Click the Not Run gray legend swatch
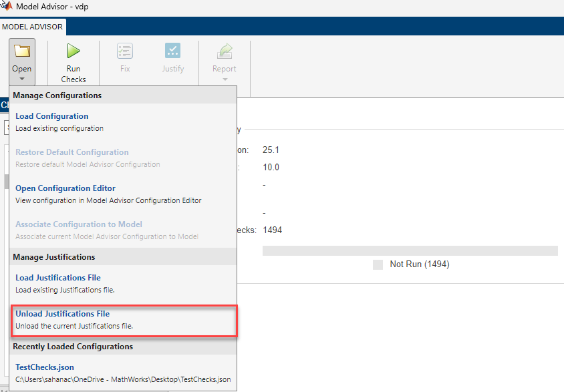 (378, 264)
